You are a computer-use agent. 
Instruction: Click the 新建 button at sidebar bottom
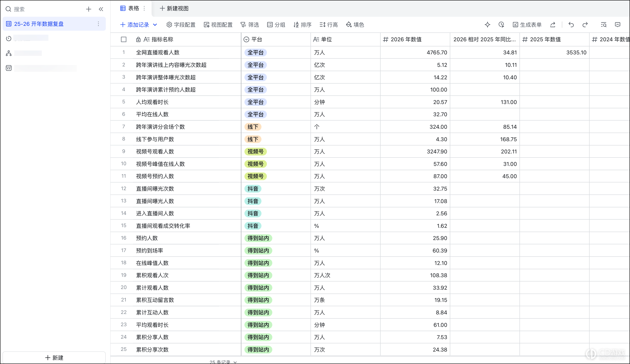point(54,358)
